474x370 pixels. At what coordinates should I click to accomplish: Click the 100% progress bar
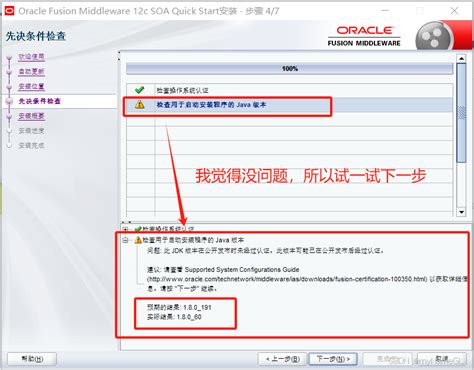coord(289,69)
